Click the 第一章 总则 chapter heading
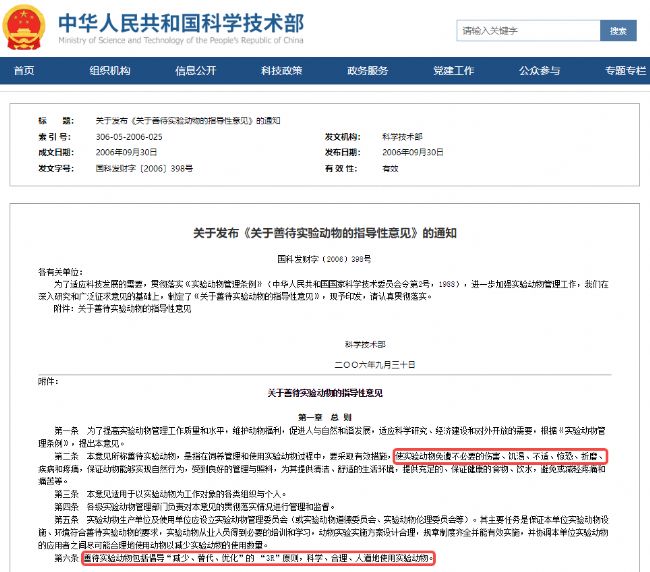Image resolution: width=650 pixels, height=572 pixels. [x=324, y=414]
